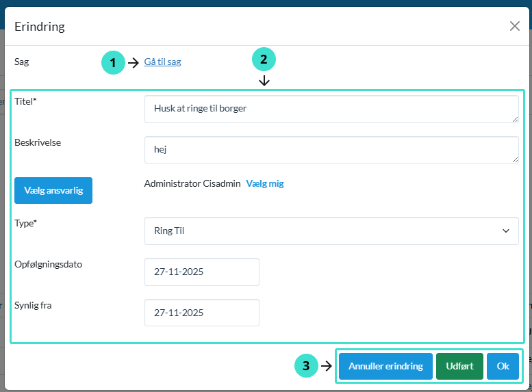Click into the Titel text field
Image resolution: width=532 pixels, height=392 pixels.
click(x=331, y=109)
